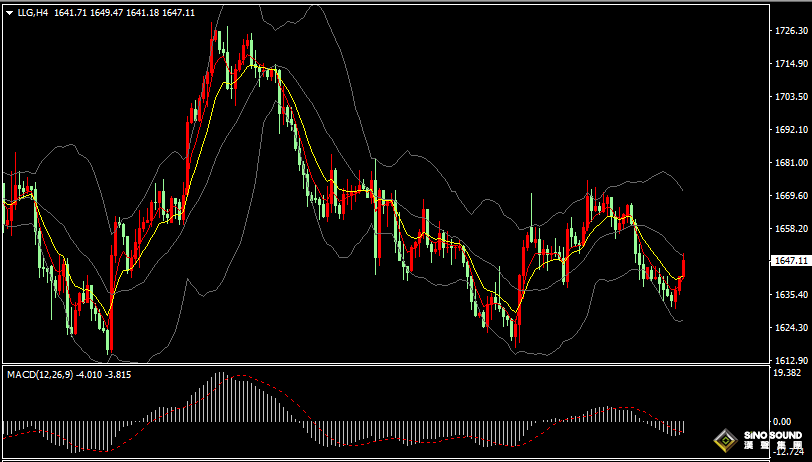The height and width of the screenshot is (462, 812).
Task: Click the OHLC values in chart header
Action: point(125,12)
